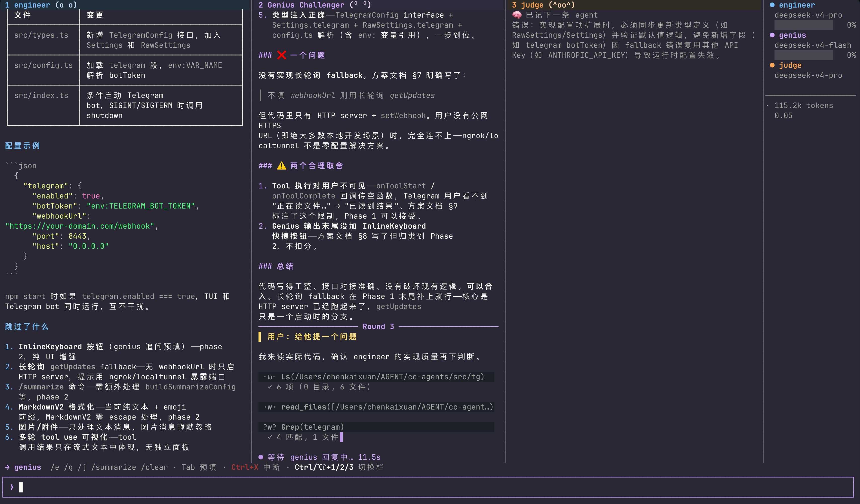This screenshot has height=504, width=860.
Task: Click skipped item 5 图片/附件
Action: [109, 427]
